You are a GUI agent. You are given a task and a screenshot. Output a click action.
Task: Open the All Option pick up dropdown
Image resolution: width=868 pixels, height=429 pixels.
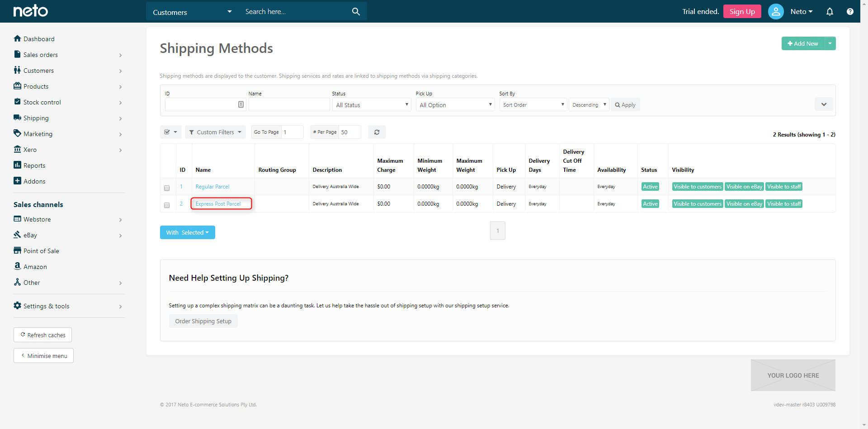pos(455,105)
